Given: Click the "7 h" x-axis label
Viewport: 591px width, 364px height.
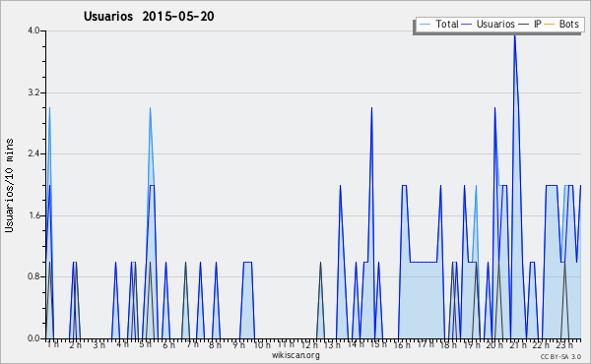Looking at the screenshot, I should (x=192, y=344).
